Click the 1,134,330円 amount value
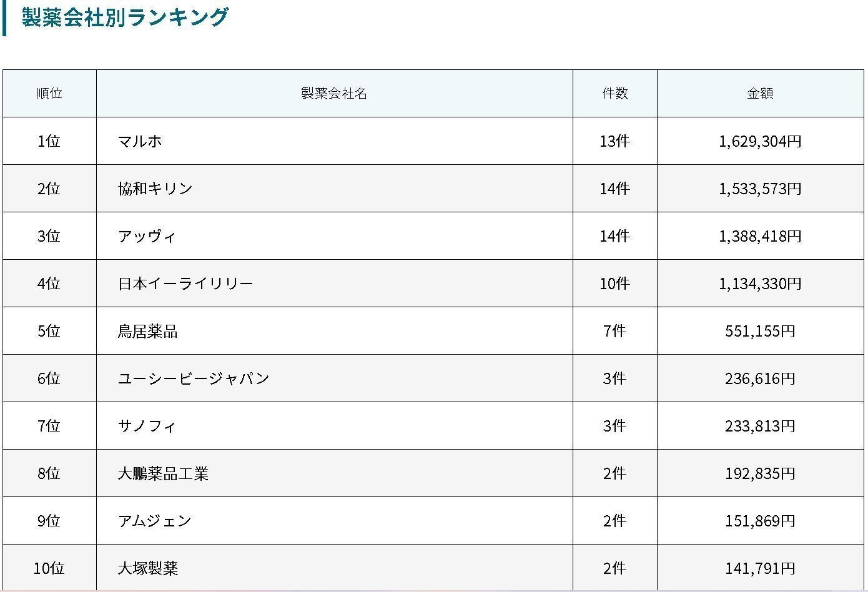The width and height of the screenshot is (868, 592). coord(760,284)
